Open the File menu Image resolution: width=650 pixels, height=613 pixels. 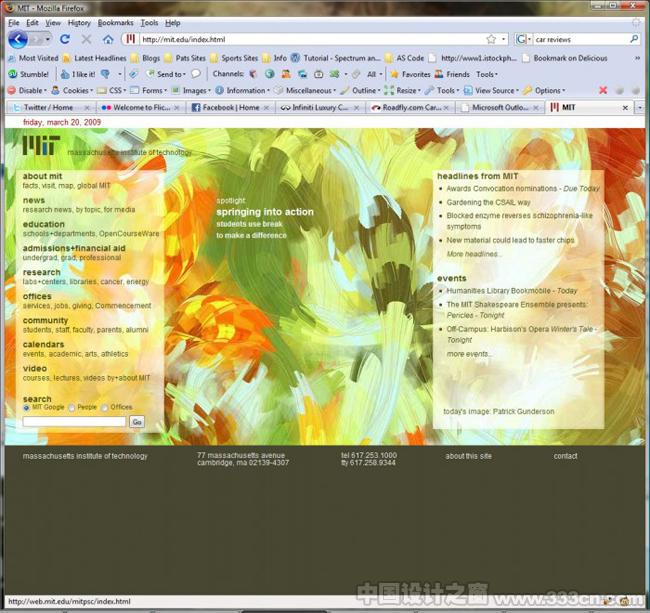14,23
